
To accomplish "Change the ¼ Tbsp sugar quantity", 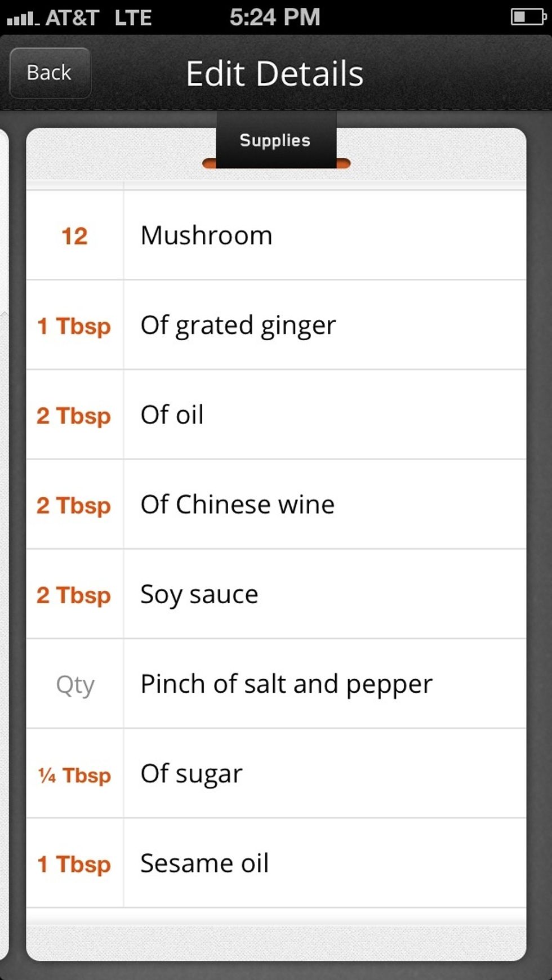I will [x=74, y=775].
